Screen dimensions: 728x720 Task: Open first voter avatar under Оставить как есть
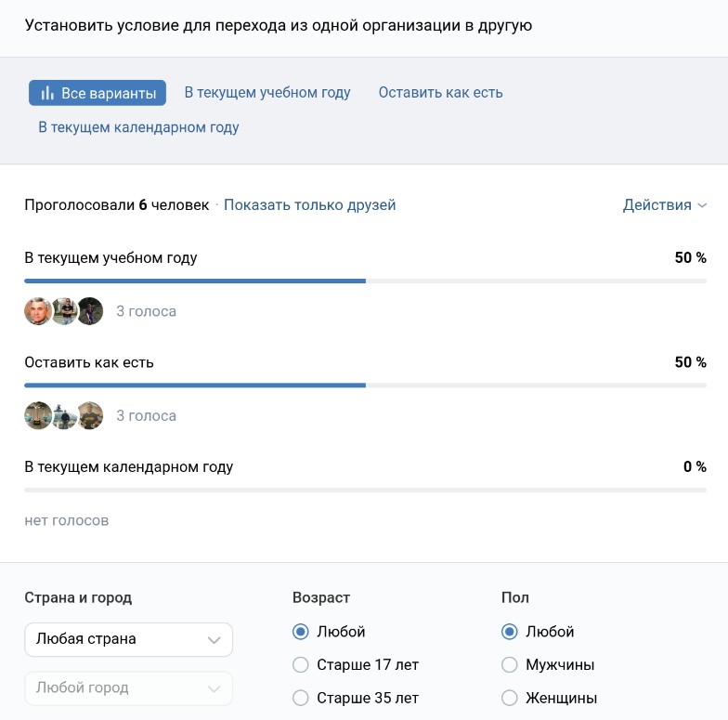[x=38, y=415]
